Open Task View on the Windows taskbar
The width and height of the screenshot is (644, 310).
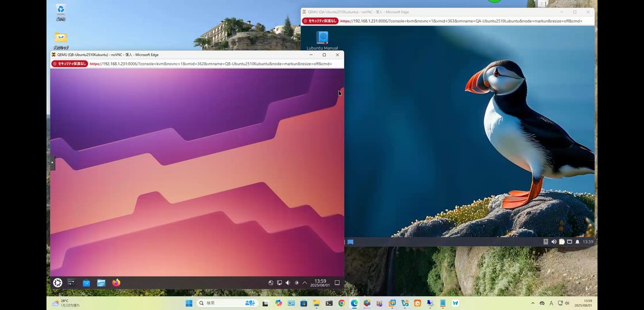[x=265, y=303]
